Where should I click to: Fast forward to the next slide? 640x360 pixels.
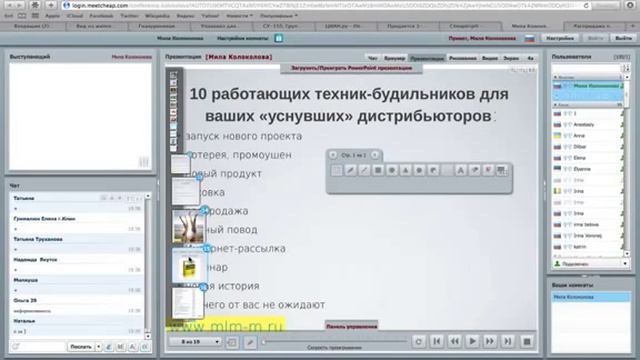(x=490, y=341)
